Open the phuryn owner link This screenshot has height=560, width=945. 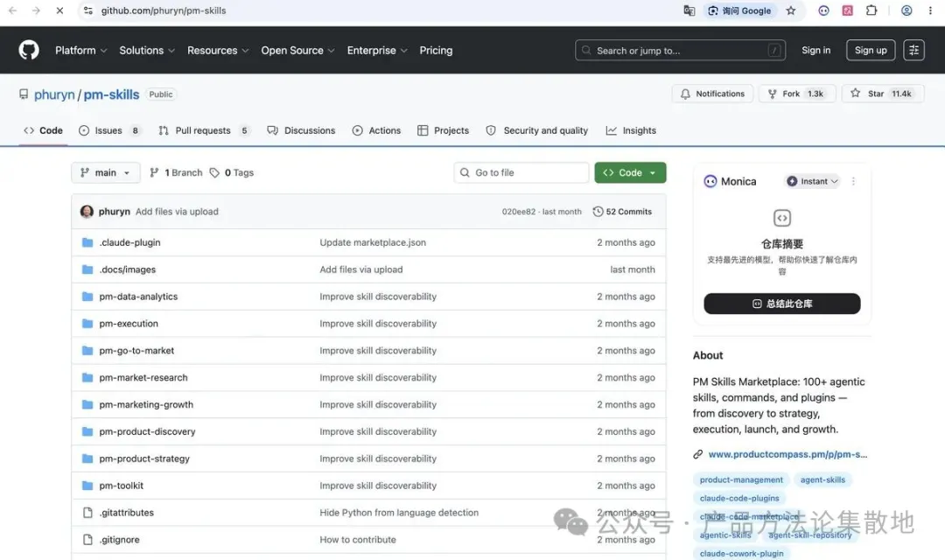(54, 94)
